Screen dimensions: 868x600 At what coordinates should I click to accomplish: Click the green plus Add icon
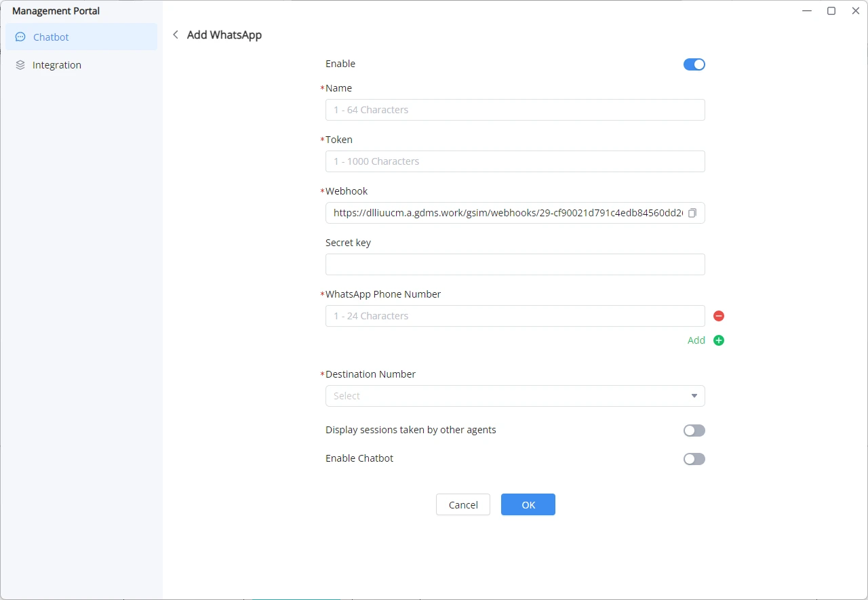pyautogui.click(x=719, y=340)
